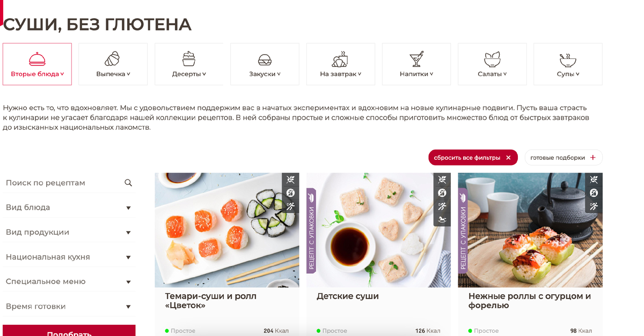The image size is (644, 336).
Task: Expand the Специальное меню filter
Action: 69,281
